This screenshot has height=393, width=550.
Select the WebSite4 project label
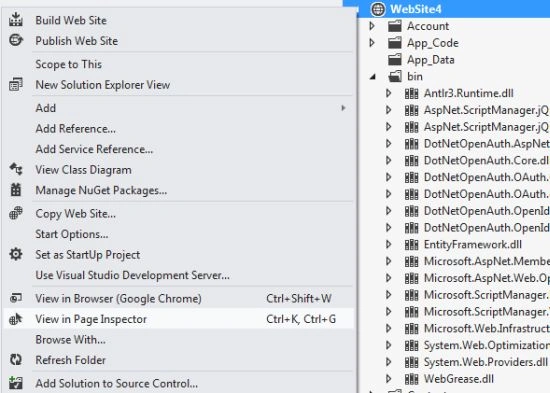click(x=416, y=9)
